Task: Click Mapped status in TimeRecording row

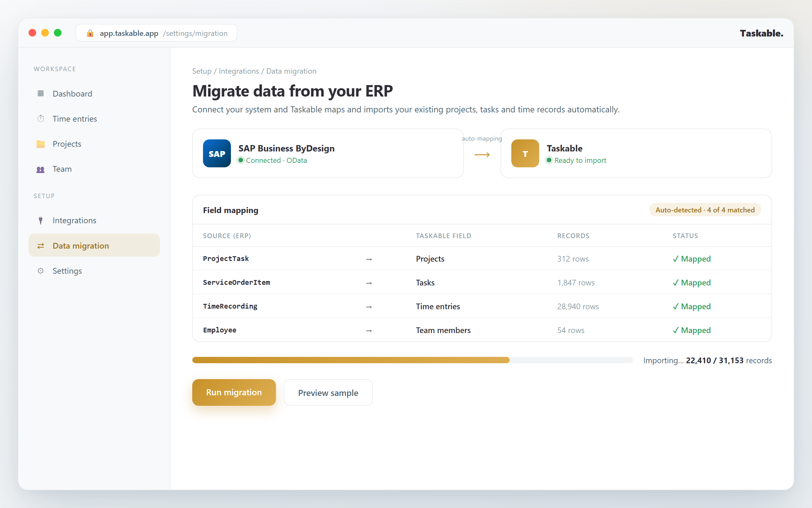Action: 691,306
